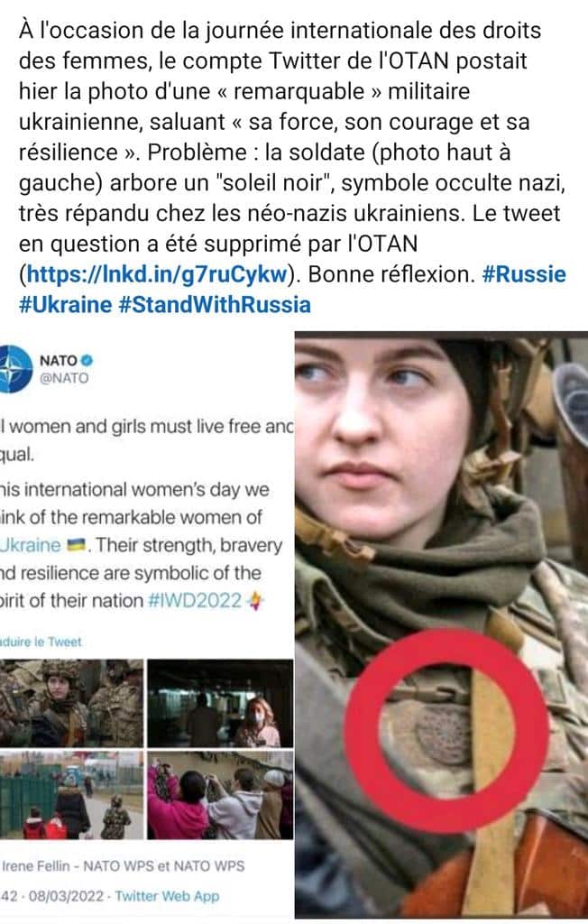The height and width of the screenshot is (924, 588).
Task: Click the blue Ukraine mention in tweet
Action: [x=31, y=545]
